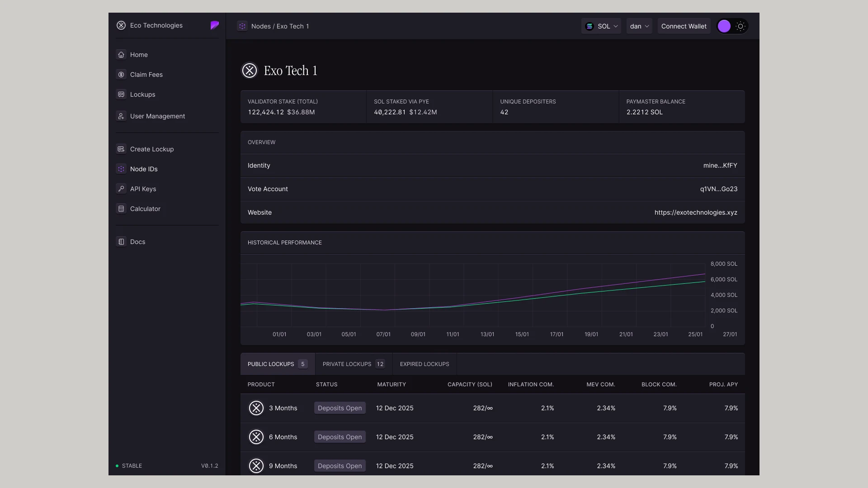Image resolution: width=868 pixels, height=488 pixels.
Task: Click the 8,000 SOL chart axis label
Action: pos(724,264)
